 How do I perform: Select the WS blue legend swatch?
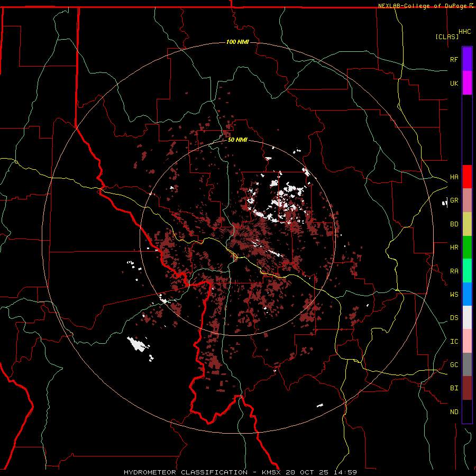point(467,294)
